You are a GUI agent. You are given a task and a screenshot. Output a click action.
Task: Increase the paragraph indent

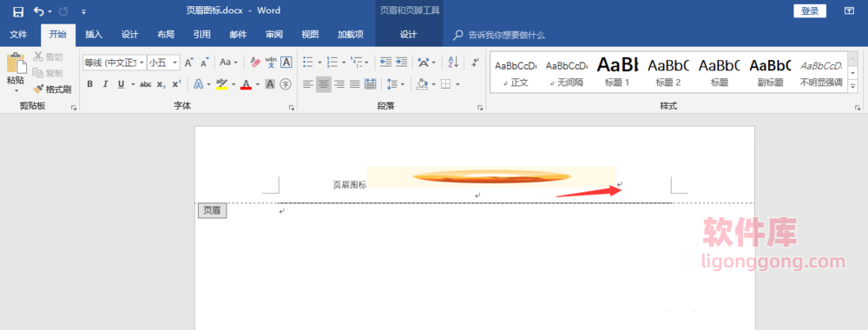pos(401,63)
